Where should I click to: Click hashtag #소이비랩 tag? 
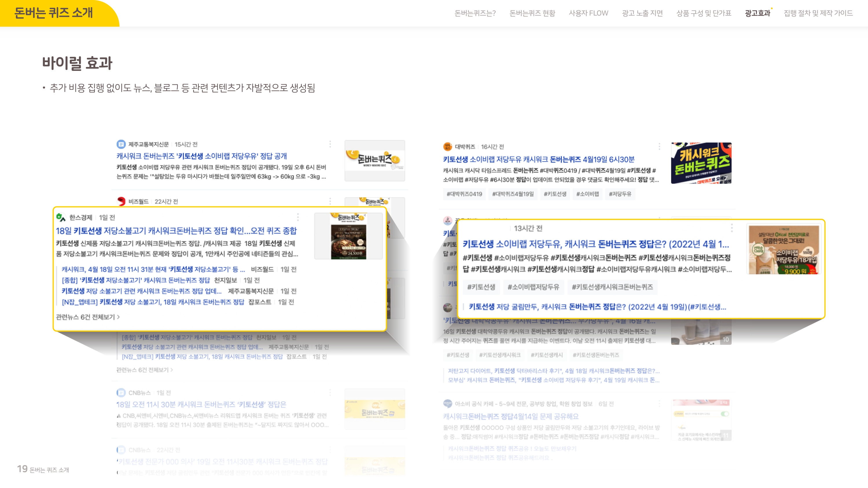[x=587, y=194]
